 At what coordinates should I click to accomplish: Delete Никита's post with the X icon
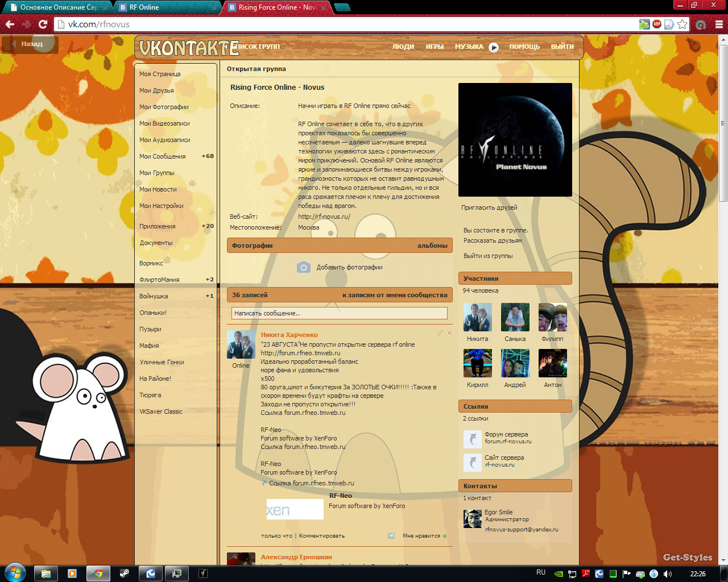449,332
